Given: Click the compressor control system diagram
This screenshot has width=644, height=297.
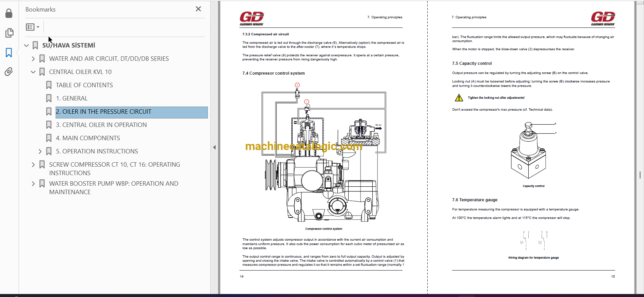Looking at the screenshot, I should [324, 153].
